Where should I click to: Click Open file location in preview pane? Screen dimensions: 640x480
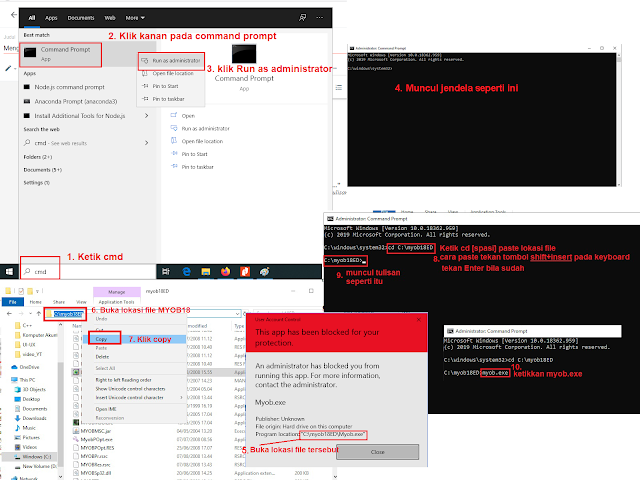pyautogui.click(x=197, y=141)
